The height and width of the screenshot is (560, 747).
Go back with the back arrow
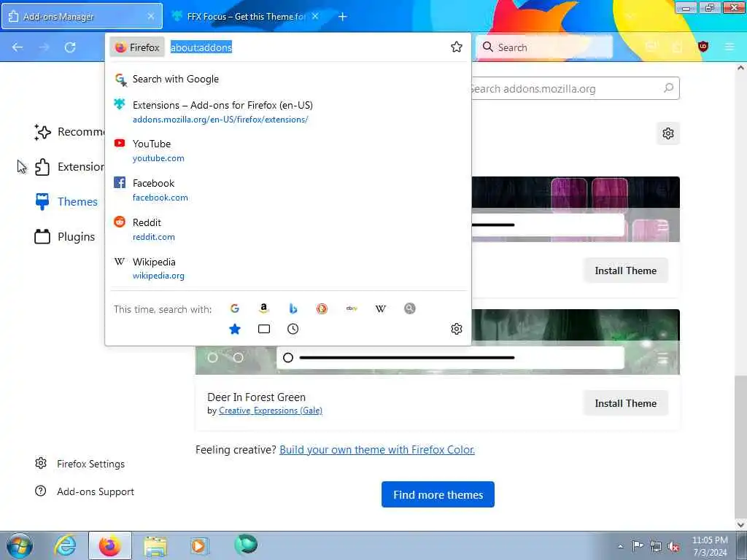tap(18, 47)
